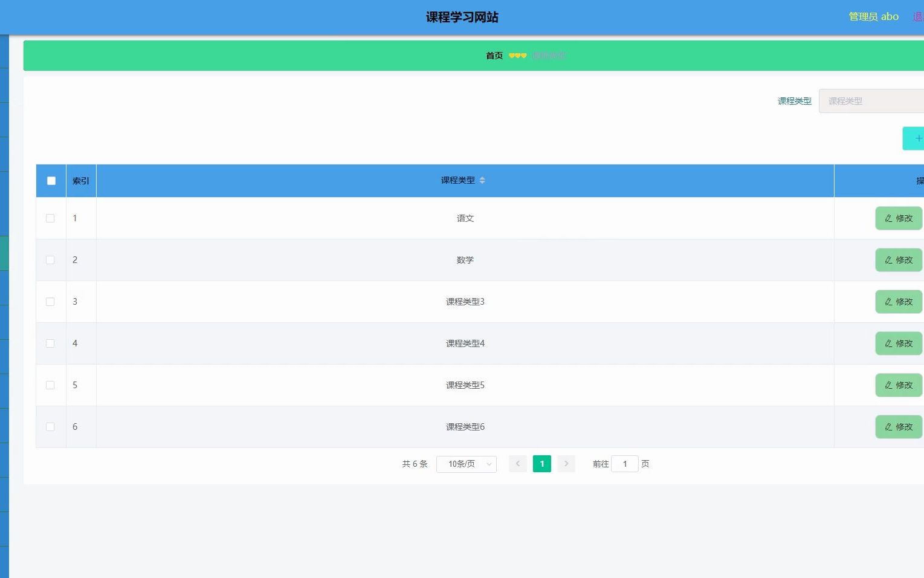Tick the checkbox for row 课程类型5
The width and height of the screenshot is (924, 578).
pyautogui.click(x=50, y=385)
